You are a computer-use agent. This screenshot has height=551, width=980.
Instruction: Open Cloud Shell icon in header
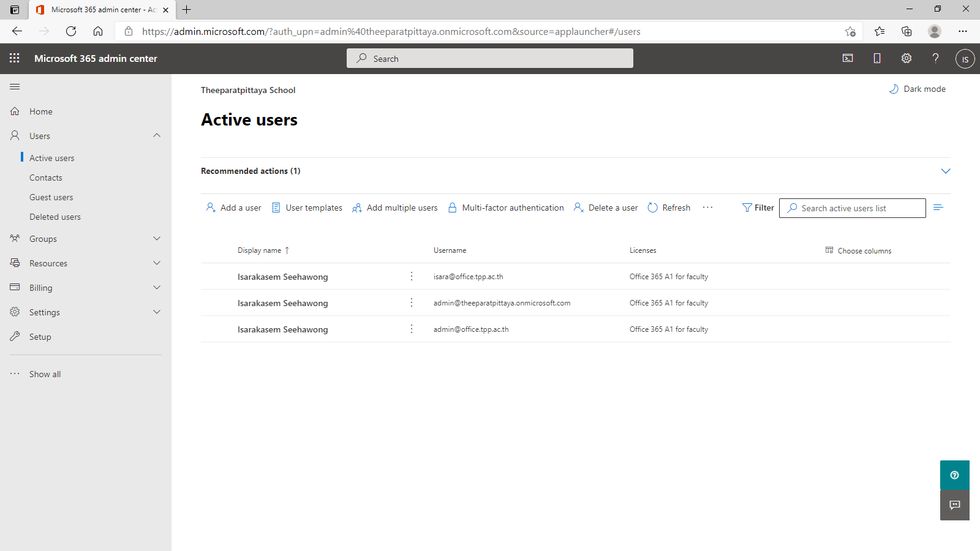tap(848, 58)
